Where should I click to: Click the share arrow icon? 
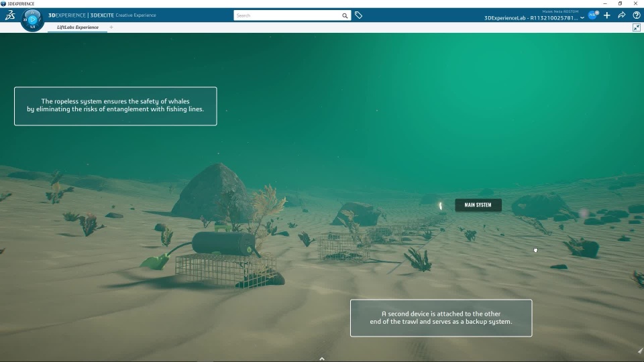point(622,15)
